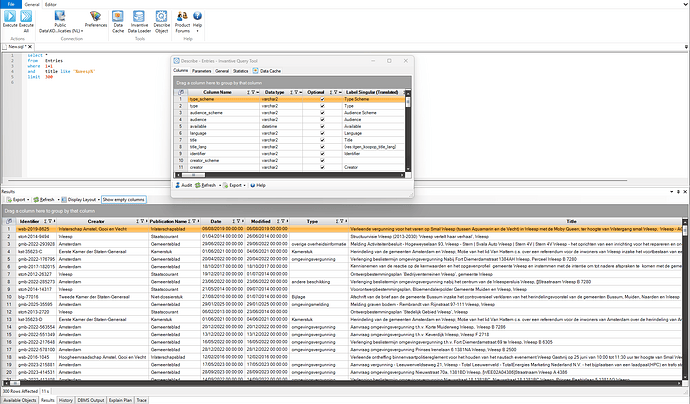Open the DBMS Output bottom tab
Screen dimensions: 690x404
coord(91,400)
